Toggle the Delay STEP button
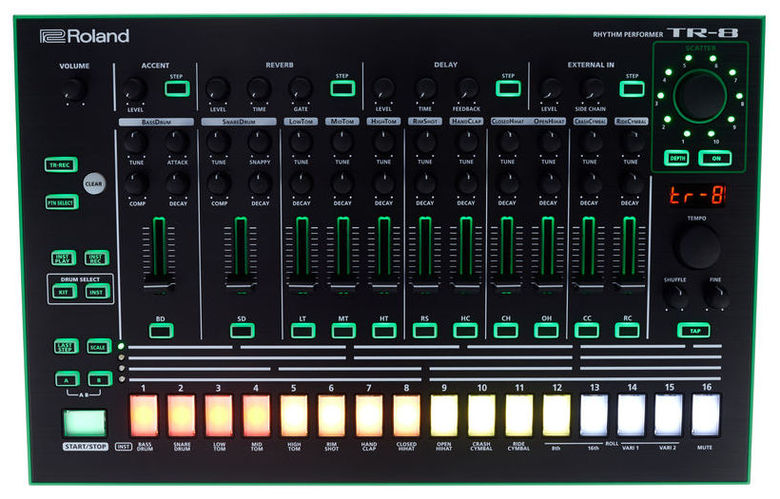Image resolution: width=780 pixels, height=499 pixels. (x=508, y=89)
